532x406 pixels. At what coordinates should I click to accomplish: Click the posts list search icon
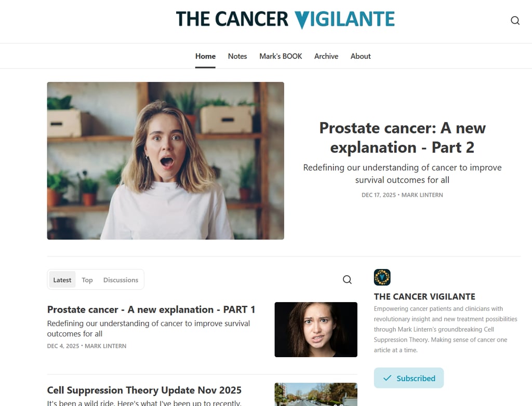(x=347, y=279)
